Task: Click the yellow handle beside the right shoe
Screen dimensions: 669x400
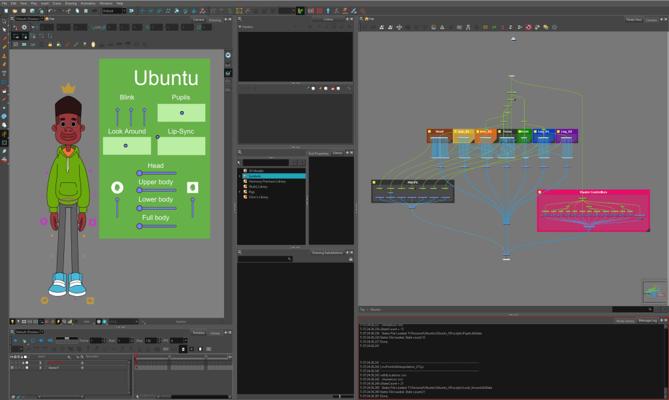Action: [90, 301]
